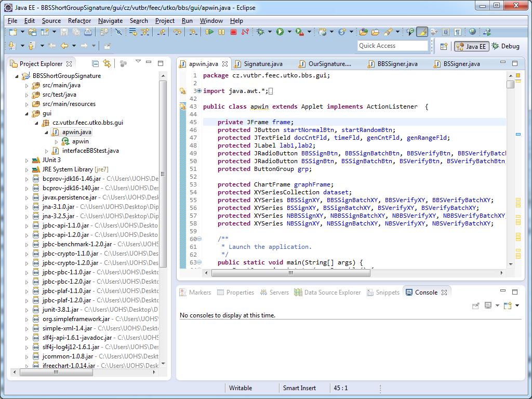
Task: Switch to Java EE perspective
Action: coord(472,46)
